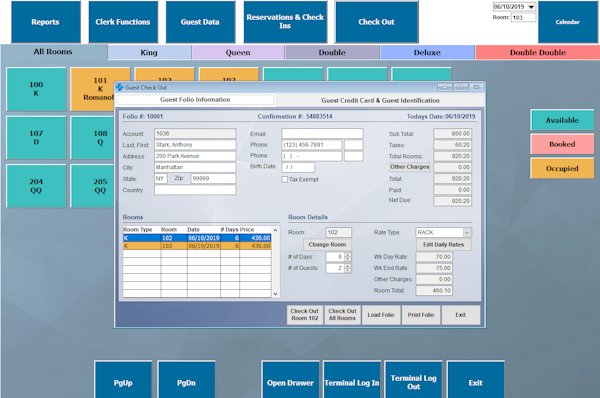Viewport: 600px width, 398px height.
Task: Click the first Phone field
Action: click(311, 145)
